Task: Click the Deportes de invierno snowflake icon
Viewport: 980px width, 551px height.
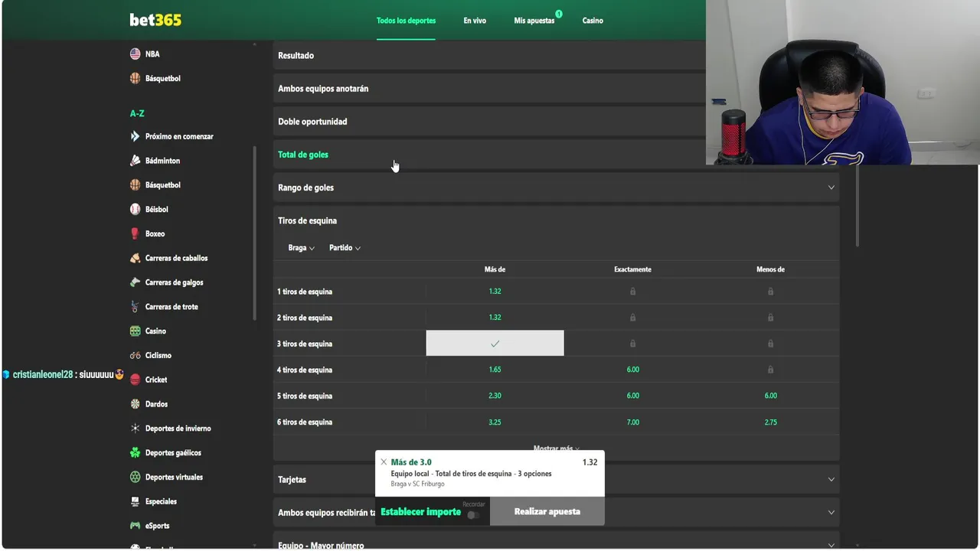Action: coord(135,429)
